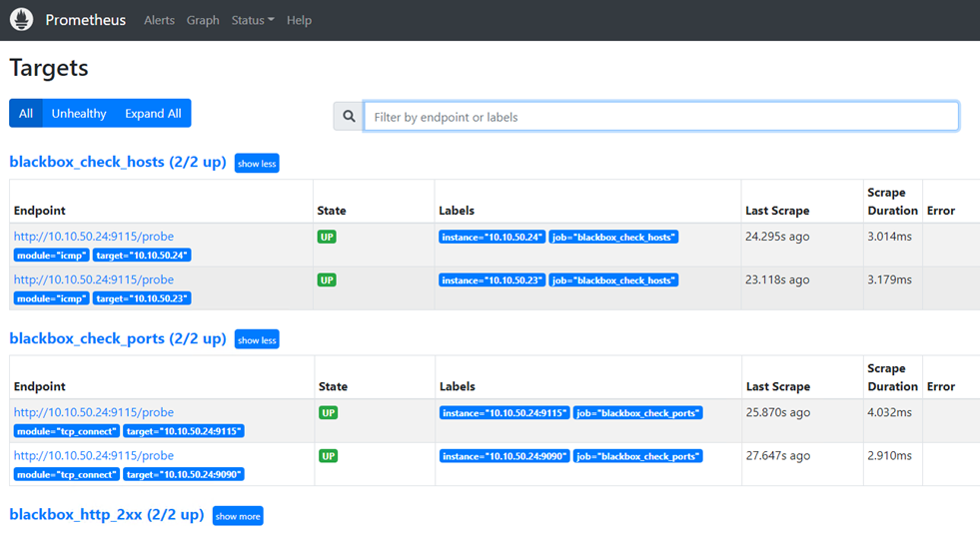Click the blackbox_http_2xx (2/2 up) heading
This screenshot has width=980, height=540.
[x=107, y=514]
